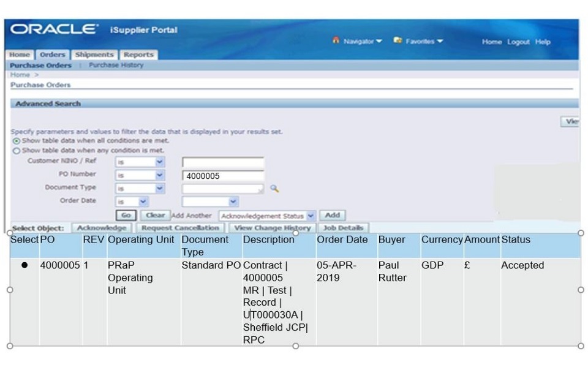
Task: Switch to the Reports tab
Action: (138, 55)
